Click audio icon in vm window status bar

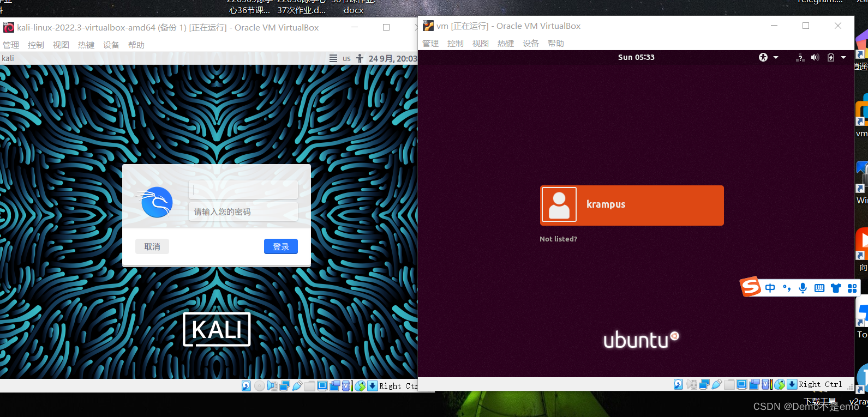coord(692,384)
